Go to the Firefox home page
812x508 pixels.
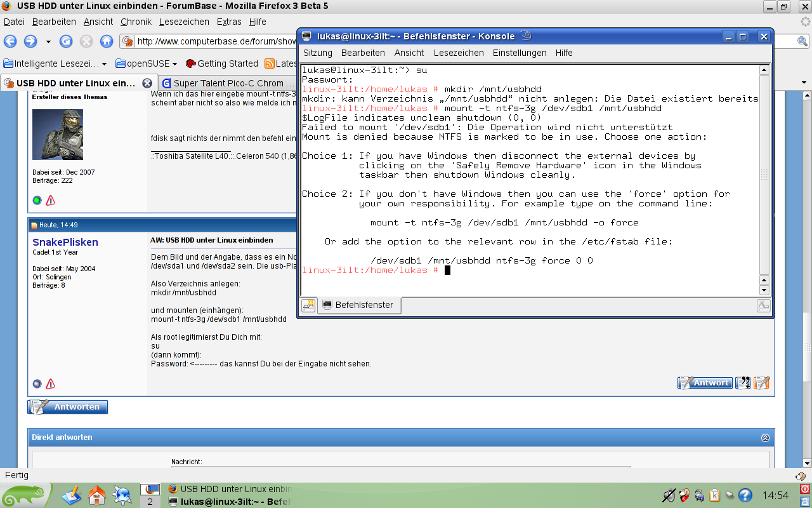[x=107, y=41]
